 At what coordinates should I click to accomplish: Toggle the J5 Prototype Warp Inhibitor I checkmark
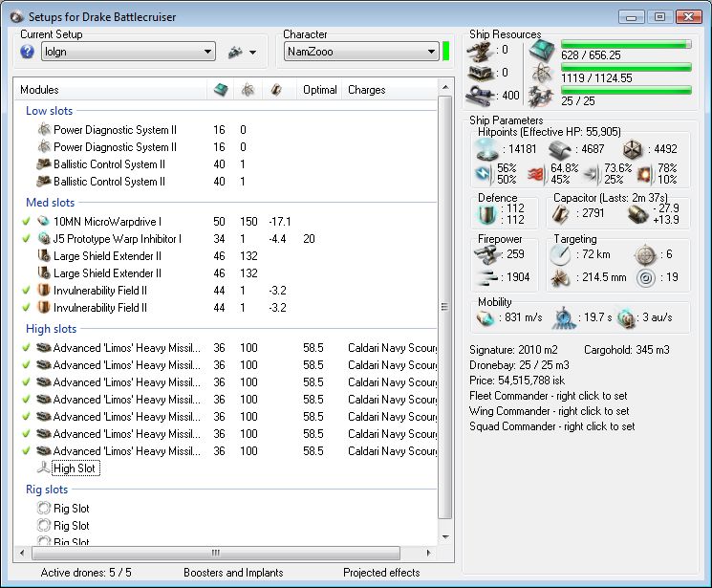pos(26,239)
